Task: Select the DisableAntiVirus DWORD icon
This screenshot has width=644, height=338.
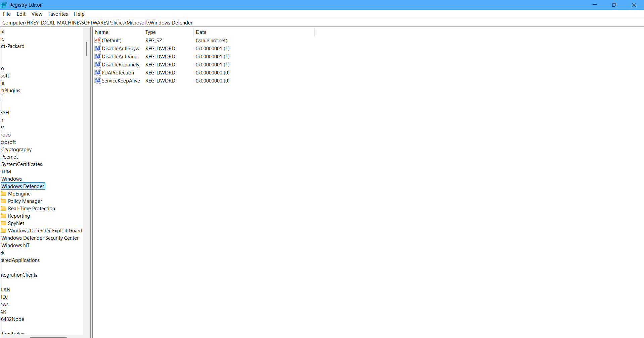Action: pyautogui.click(x=98, y=56)
